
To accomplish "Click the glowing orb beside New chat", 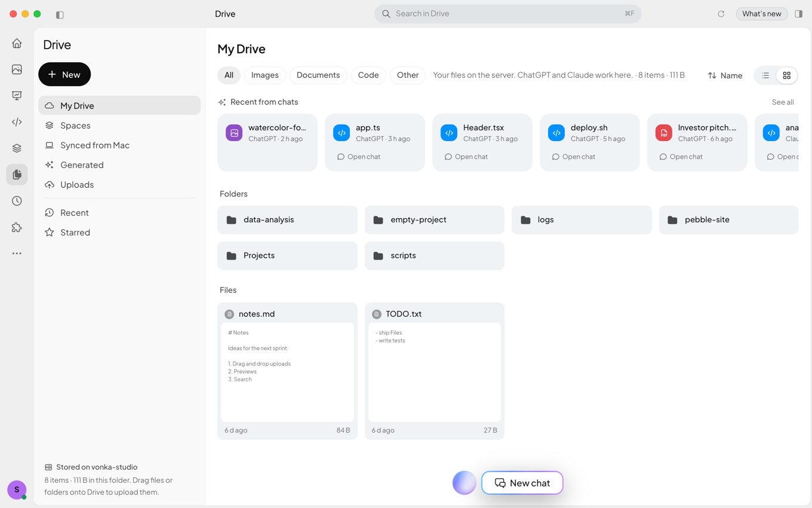I will pyautogui.click(x=465, y=483).
